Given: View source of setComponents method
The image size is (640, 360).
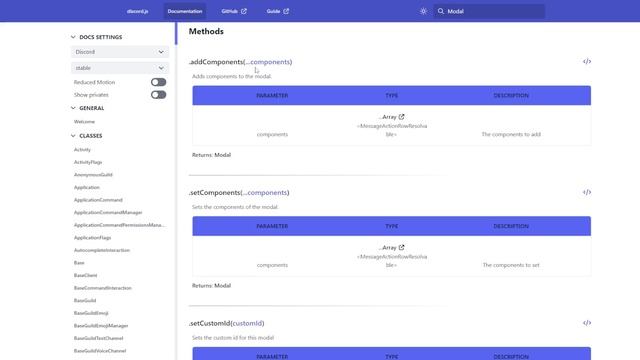Looking at the screenshot, I should point(587,192).
